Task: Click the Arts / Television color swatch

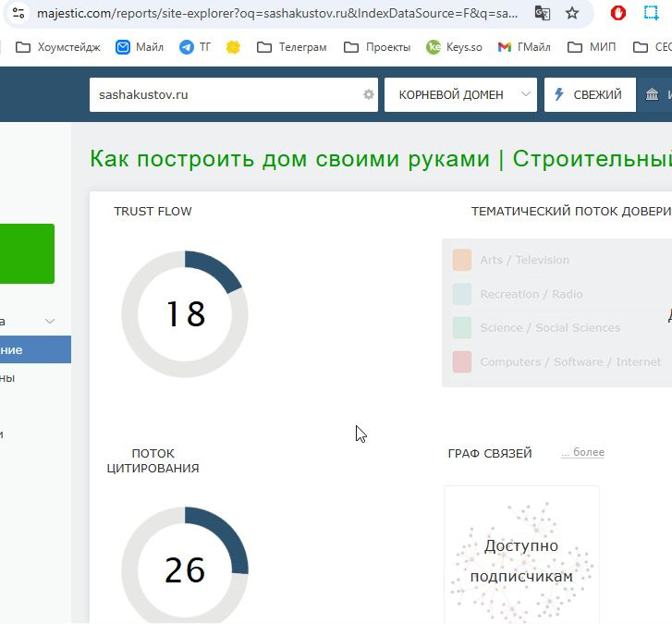Action: (x=462, y=260)
